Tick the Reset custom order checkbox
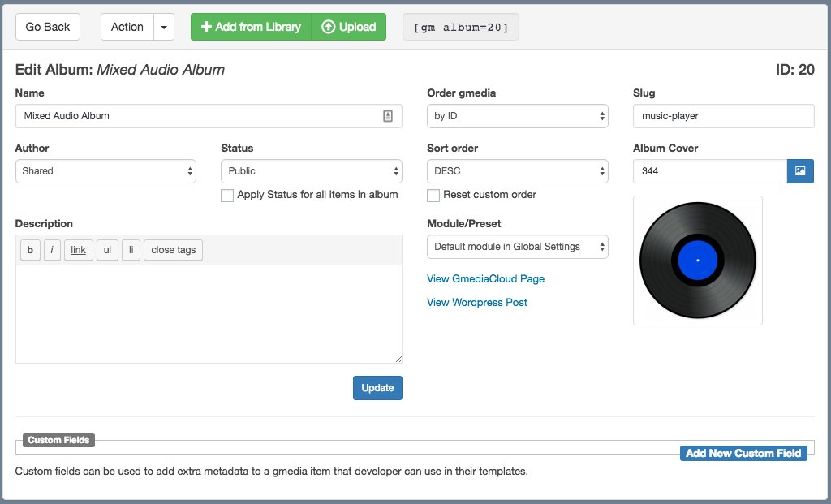The image size is (831, 504). tap(433, 195)
